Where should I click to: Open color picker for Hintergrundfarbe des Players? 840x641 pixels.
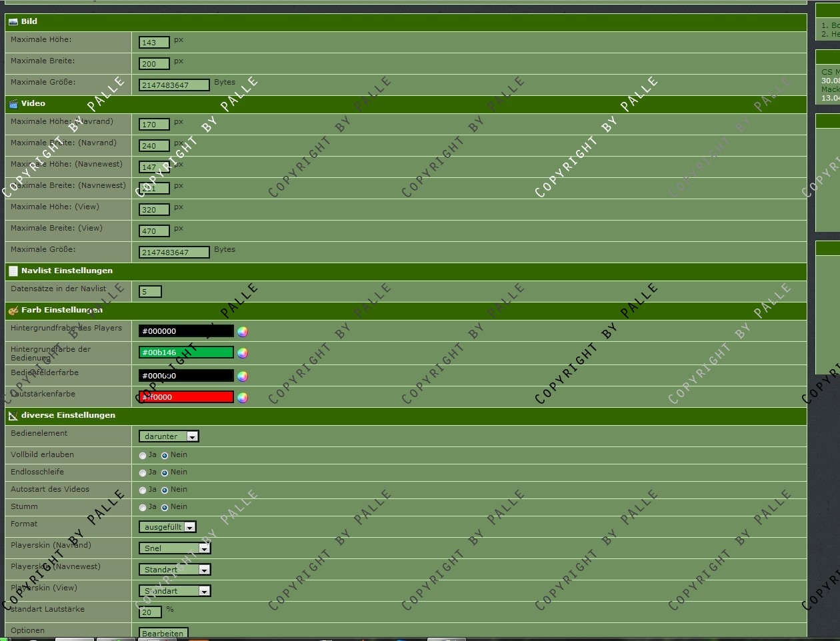click(243, 332)
